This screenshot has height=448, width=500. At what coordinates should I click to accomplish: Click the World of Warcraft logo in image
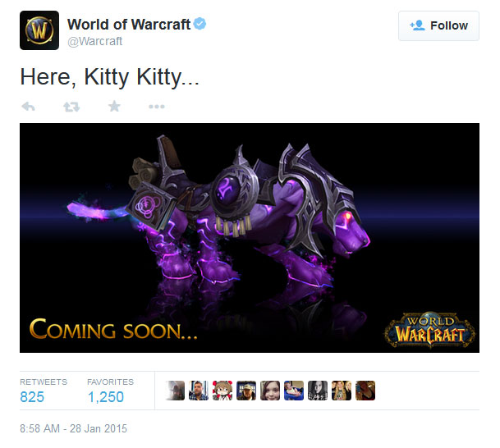pos(429,330)
